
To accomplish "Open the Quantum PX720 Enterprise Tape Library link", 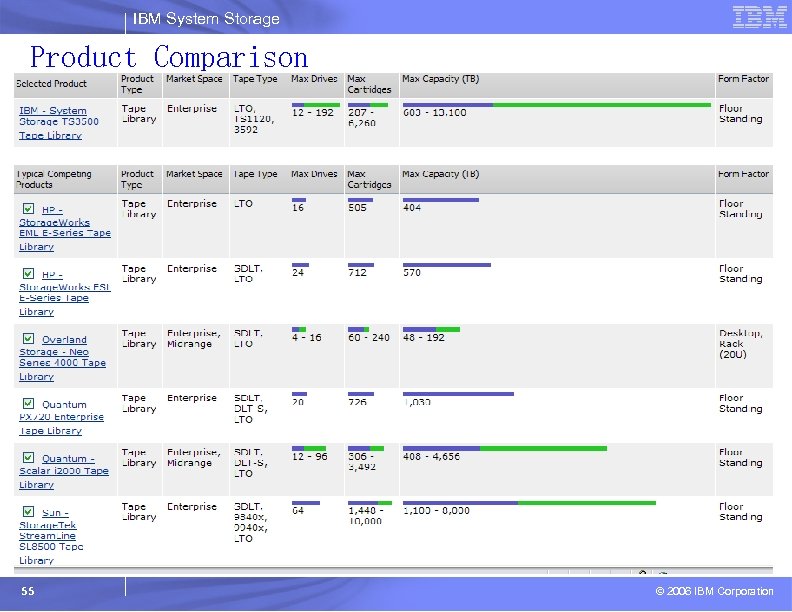I will 61,418.
